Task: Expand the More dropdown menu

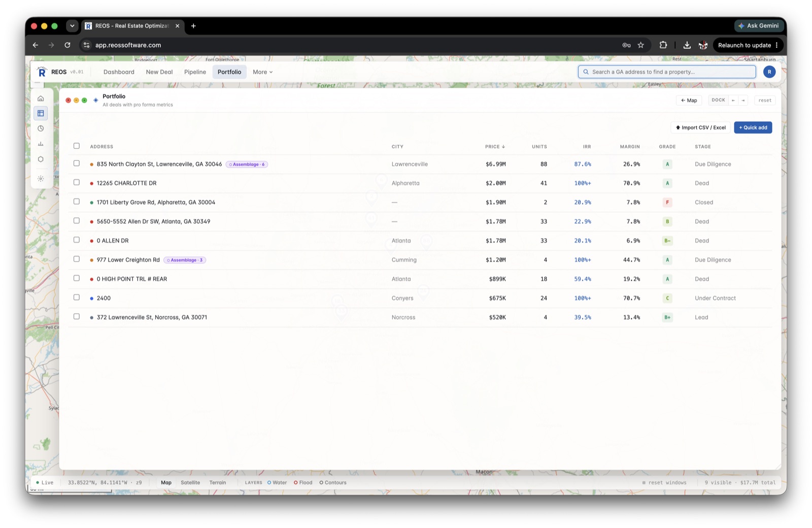Action: pos(263,72)
